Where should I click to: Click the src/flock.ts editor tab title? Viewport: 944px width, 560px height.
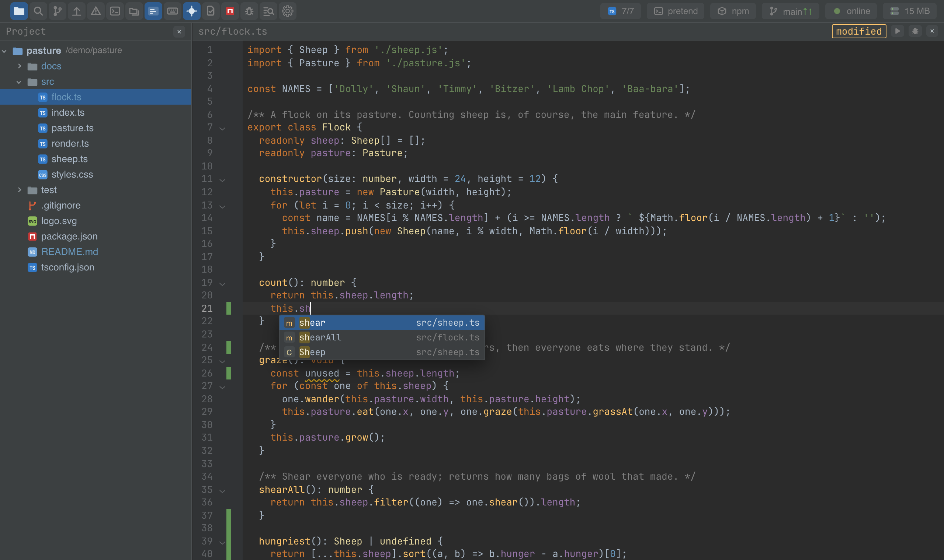pos(233,31)
